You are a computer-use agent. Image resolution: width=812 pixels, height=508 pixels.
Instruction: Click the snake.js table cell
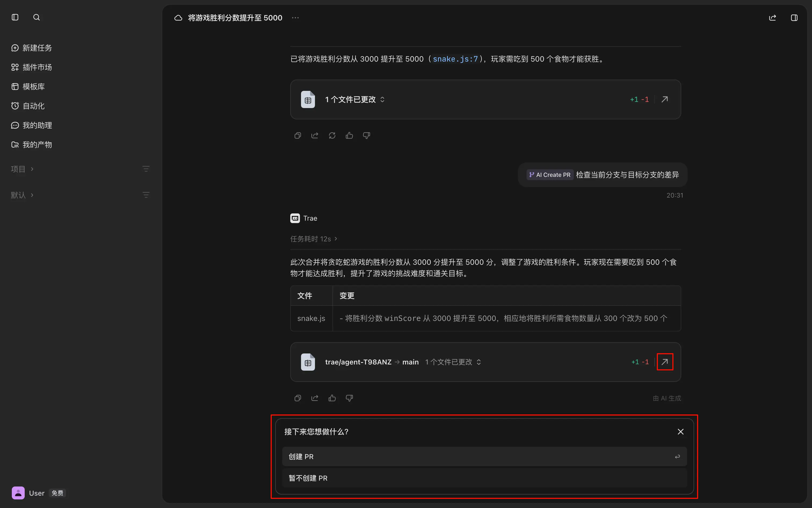pos(311,318)
